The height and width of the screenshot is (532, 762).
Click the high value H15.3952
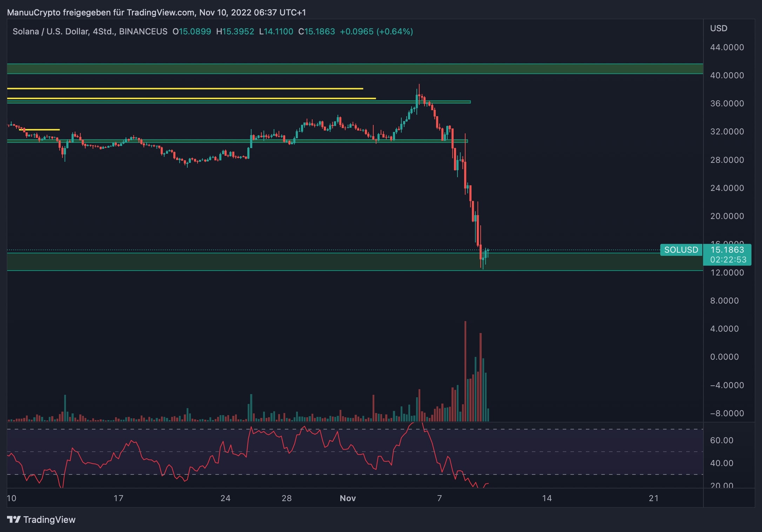[235, 32]
